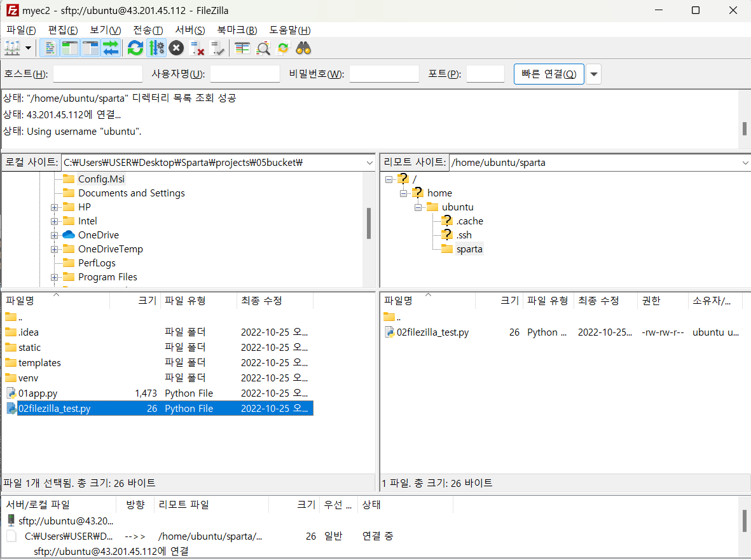This screenshot has width=751, height=560.
Task: Open the 전송(T) menu
Action: click(148, 30)
